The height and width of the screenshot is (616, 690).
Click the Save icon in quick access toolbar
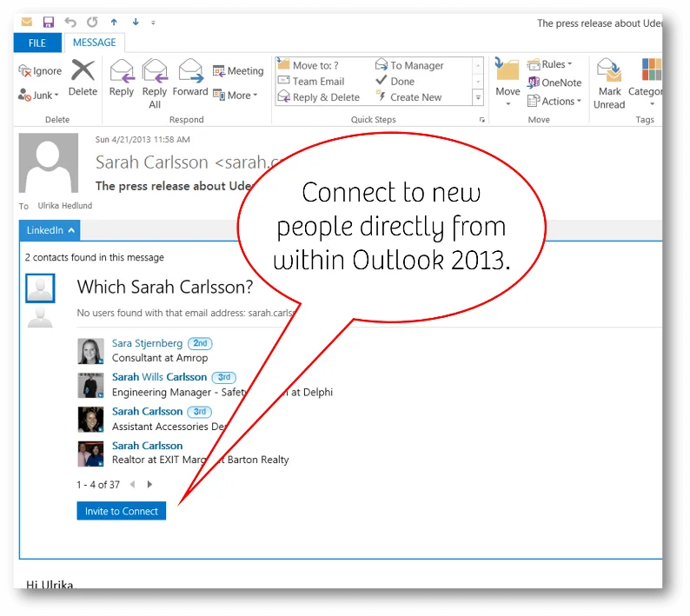[x=49, y=22]
